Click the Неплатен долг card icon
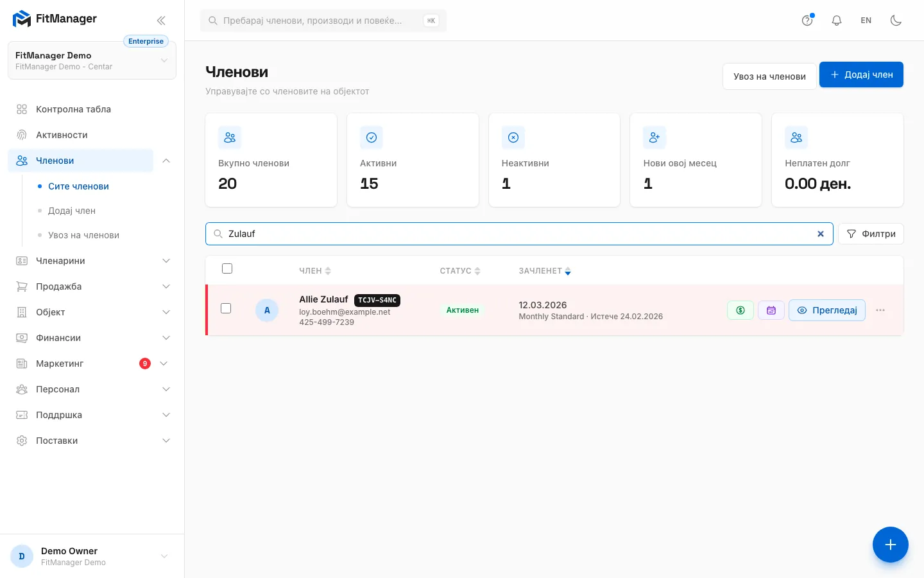 click(x=796, y=137)
